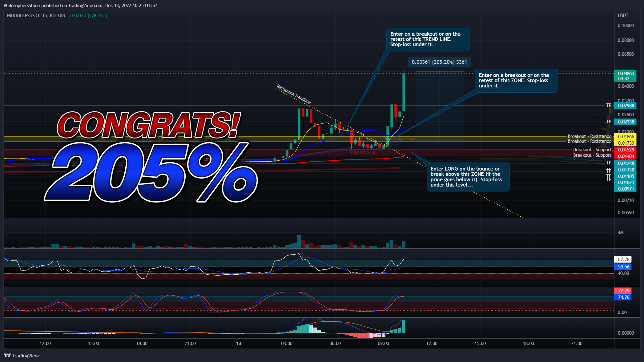Click the HIDOODLESUSDT, 15, KUCOIN symbol title
This screenshot has width=644, height=362.
(x=36, y=16)
